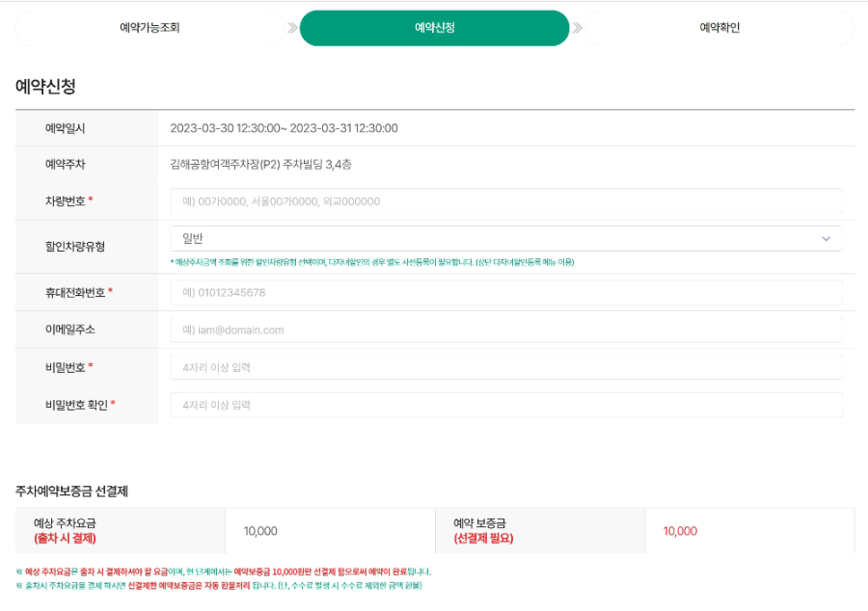Select the 예약신청 step tab
Image resolution: width=868 pixels, height=611 pixels.
[x=435, y=28]
